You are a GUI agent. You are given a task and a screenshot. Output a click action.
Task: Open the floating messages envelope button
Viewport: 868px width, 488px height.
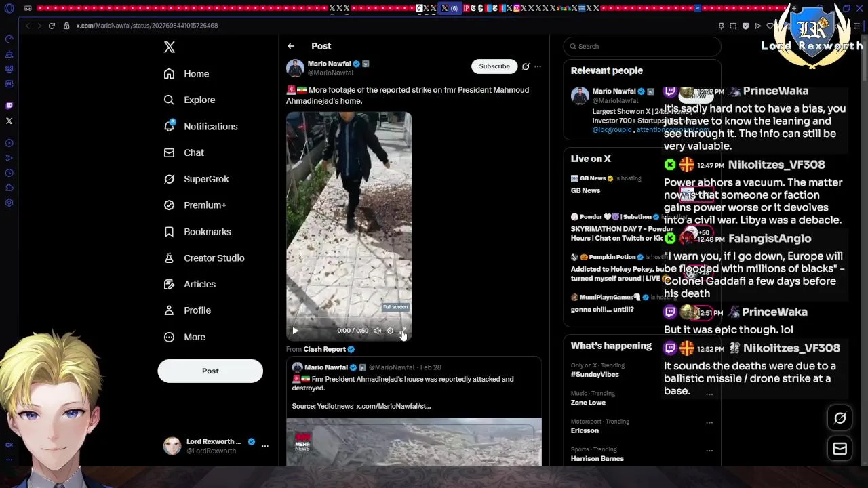pyautogui.click(x=840, y=449)
